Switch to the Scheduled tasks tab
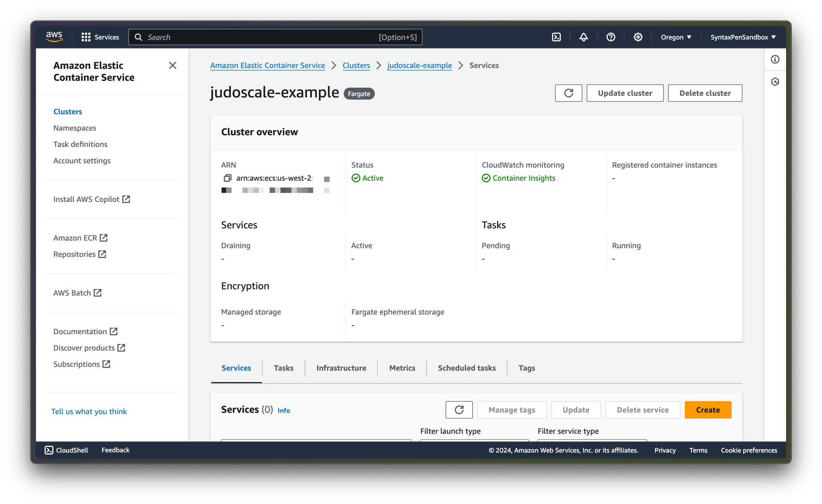Screen dimensions: 822x504 (466, 368)
